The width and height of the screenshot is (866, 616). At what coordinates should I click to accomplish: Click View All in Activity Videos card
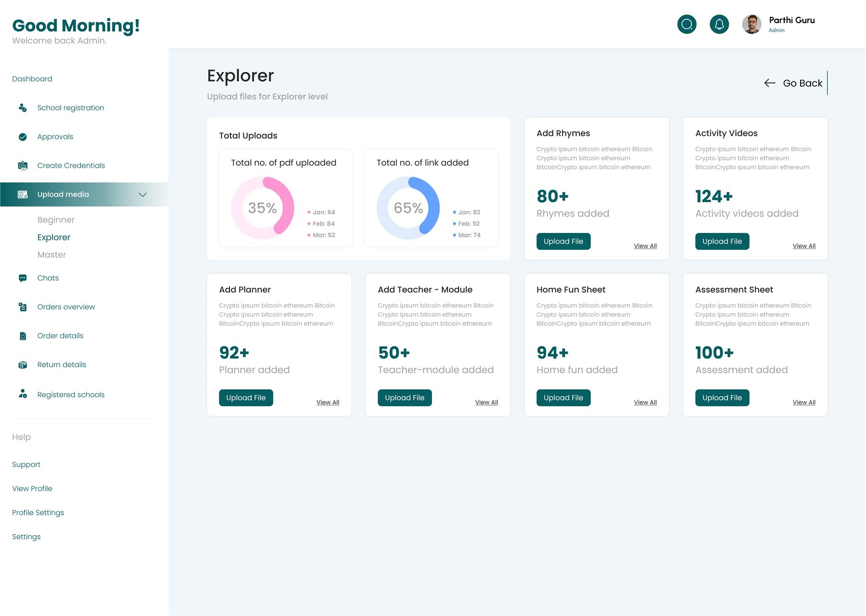pyautogui.click(x=804, y=246)
